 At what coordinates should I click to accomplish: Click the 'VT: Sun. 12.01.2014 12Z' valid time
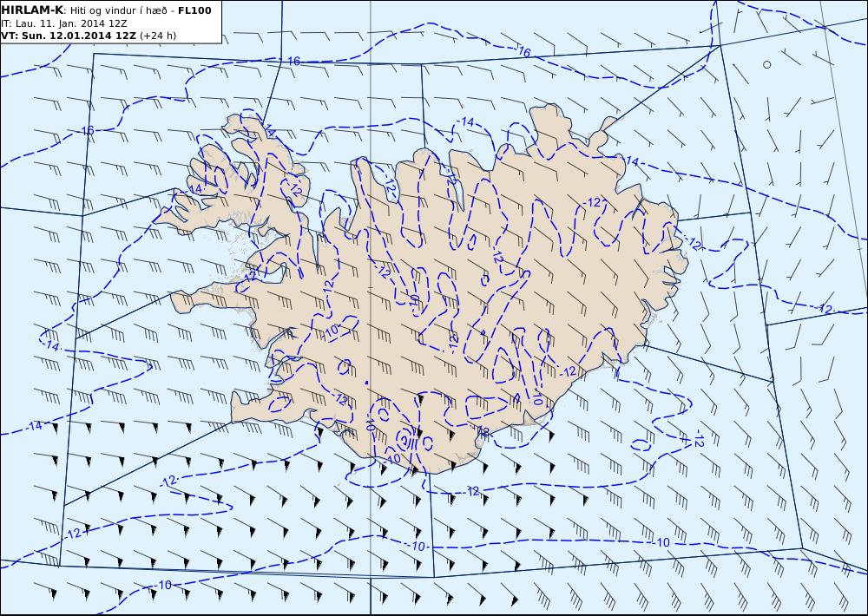[69, 36]
